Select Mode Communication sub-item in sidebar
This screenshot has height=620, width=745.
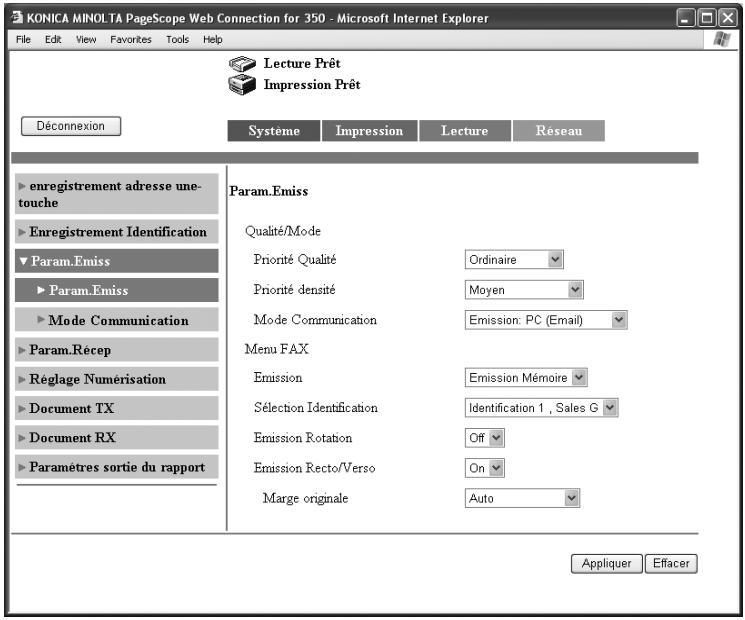(116, 320)
